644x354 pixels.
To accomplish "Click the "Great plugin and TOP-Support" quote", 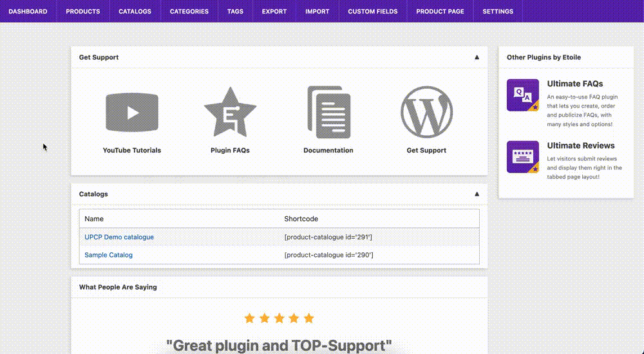I will [279, 346].
